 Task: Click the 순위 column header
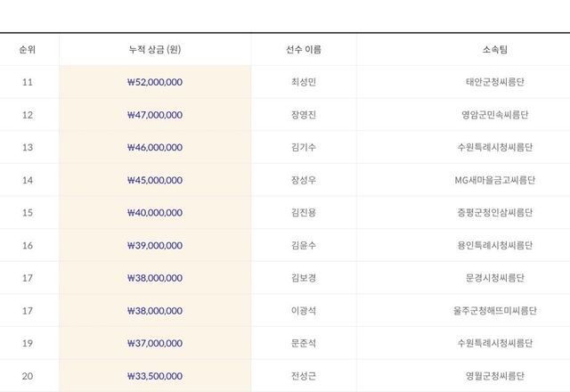click(28, 50)
